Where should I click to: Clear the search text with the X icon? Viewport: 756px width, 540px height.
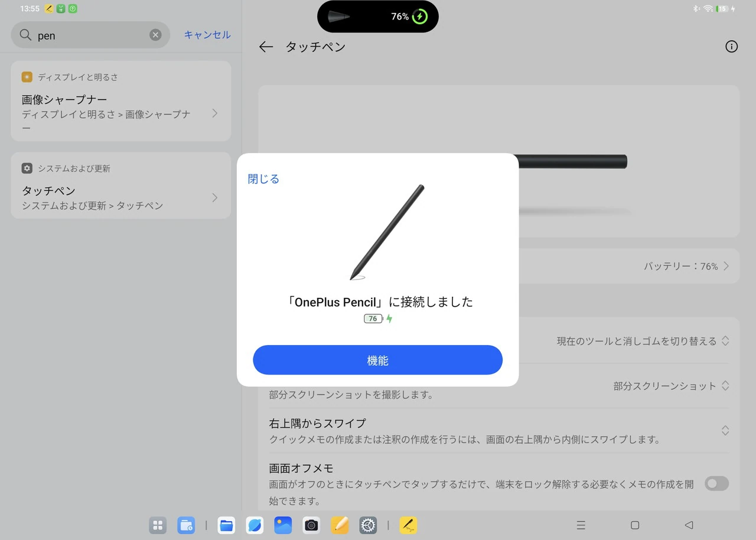pos(155,35)
